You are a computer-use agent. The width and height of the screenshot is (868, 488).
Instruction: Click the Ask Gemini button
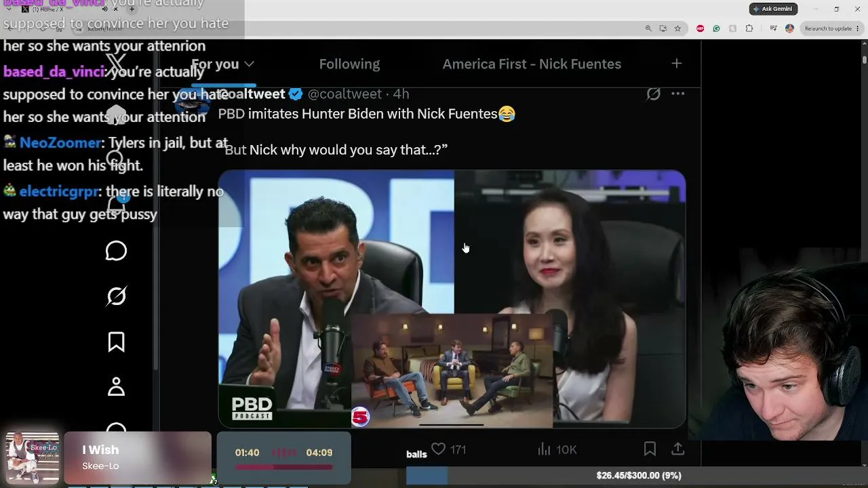click(x=773, y=9)
